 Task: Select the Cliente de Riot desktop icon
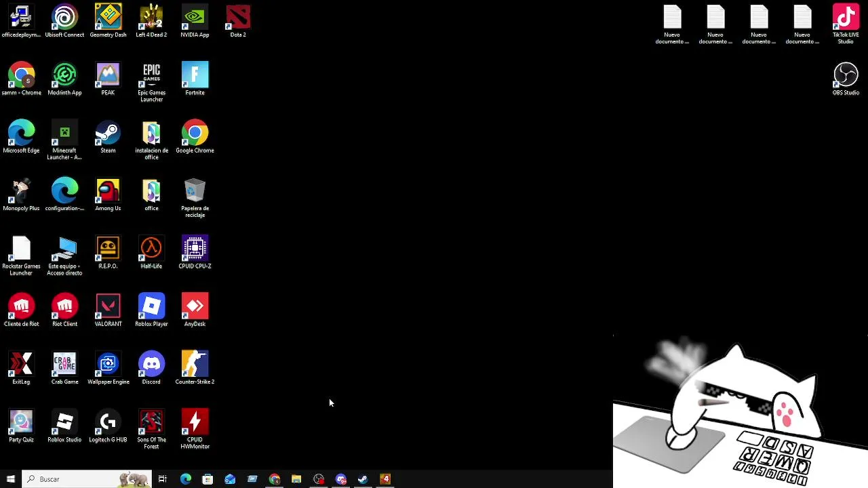21,310
